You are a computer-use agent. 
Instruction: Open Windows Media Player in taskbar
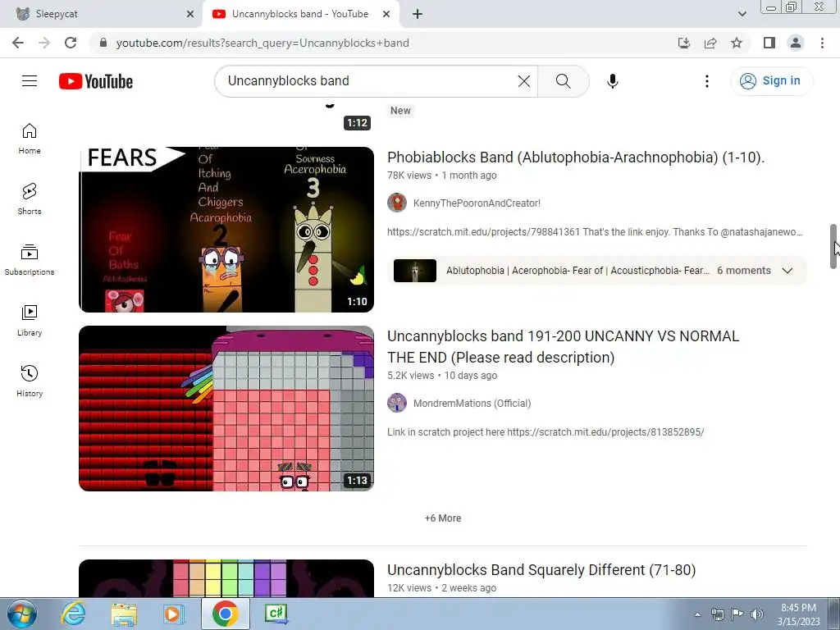pos(173,614)
